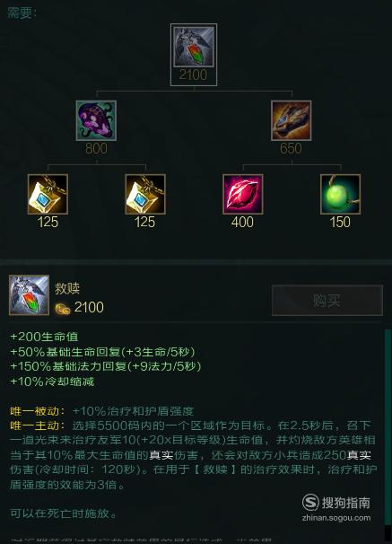Click the Redemption icon beside the 救赎 title
Image resolution: width=392 pixels, height=544 pixels.
(29, 295)
